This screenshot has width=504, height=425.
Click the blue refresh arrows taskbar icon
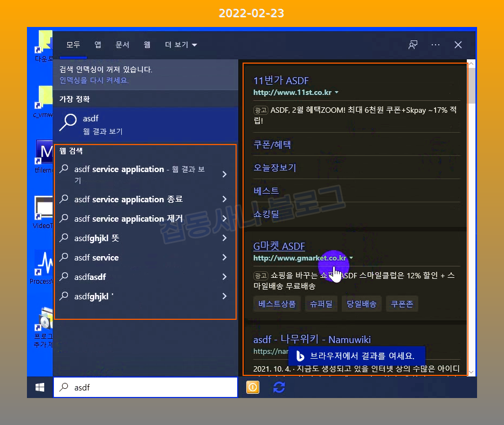point(279,387)
